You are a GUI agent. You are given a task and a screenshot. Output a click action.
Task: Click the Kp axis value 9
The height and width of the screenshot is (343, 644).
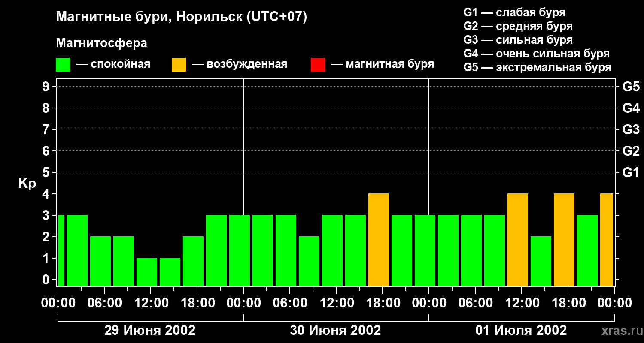(x=47, y=87)
